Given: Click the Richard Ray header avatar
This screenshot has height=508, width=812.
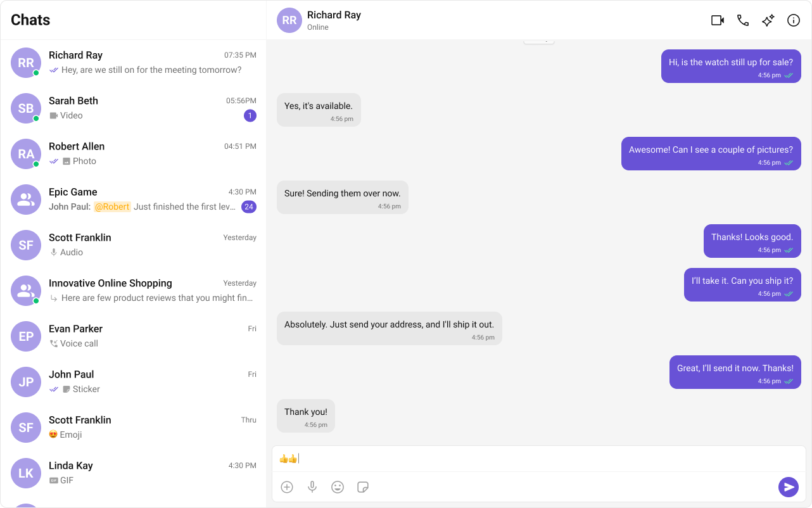Looking at the screenshot, I should coord(289,20).
